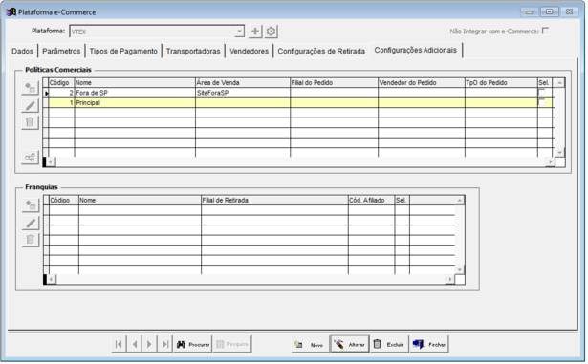This screenshot has width=588, height=364.
Task: Click 'Área de Venda' column header
Action: click(243, 83)
